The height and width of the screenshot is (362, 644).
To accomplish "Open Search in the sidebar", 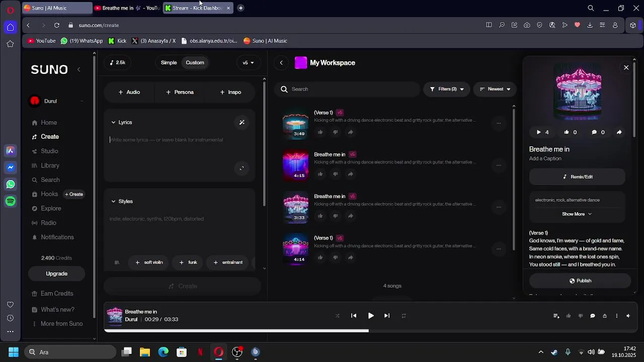I will point(50,180).
